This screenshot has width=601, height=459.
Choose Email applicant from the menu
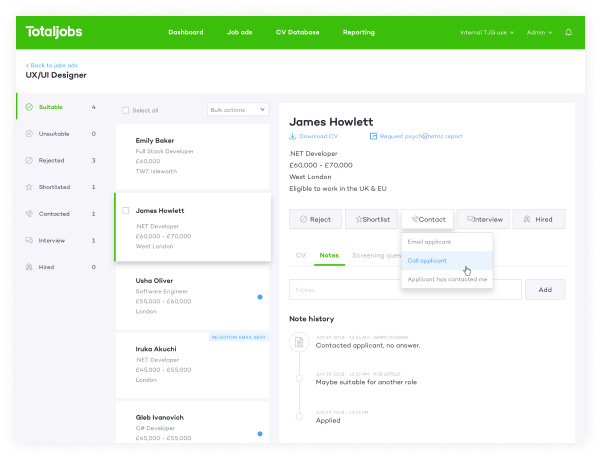point(429,242)
